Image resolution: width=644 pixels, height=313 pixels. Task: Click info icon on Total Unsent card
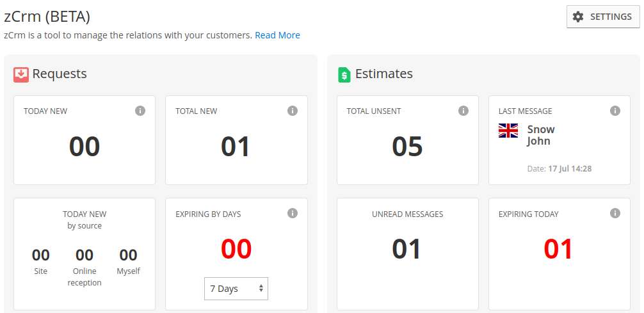463,111
